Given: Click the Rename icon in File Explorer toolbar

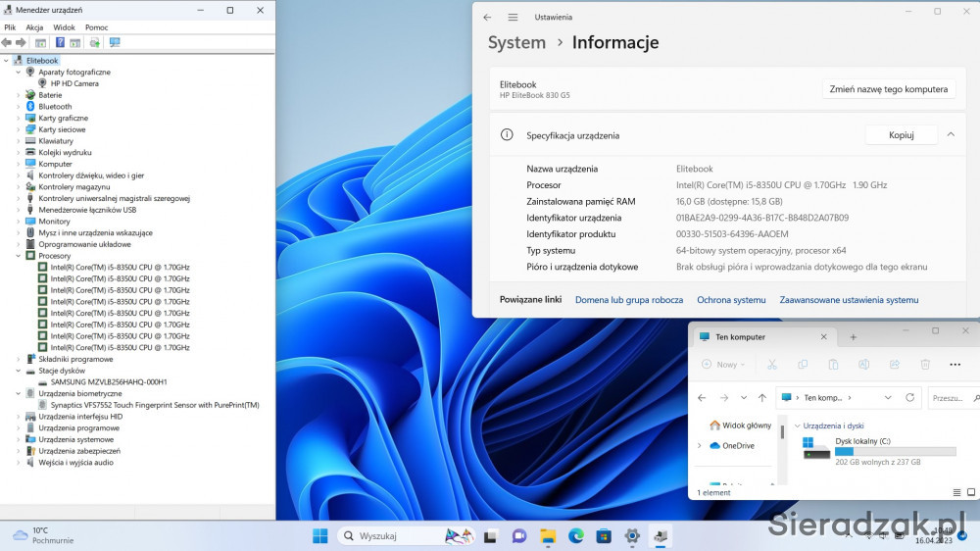Looking at the screenshot, I should tap(863, 364).
